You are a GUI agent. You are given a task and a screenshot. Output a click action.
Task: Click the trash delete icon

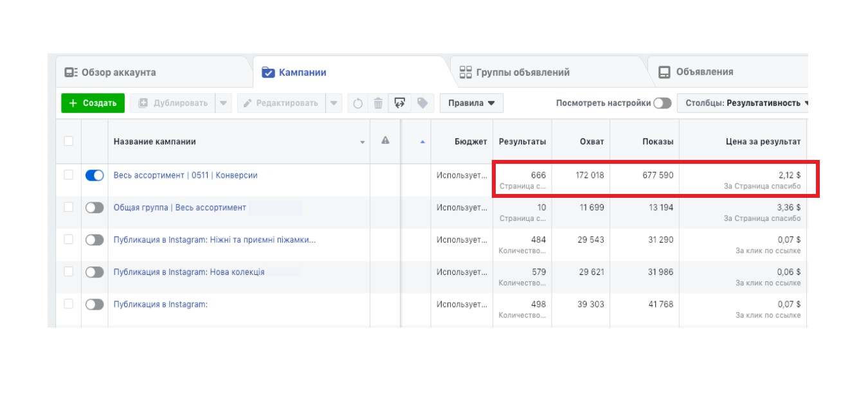point(379,103)
